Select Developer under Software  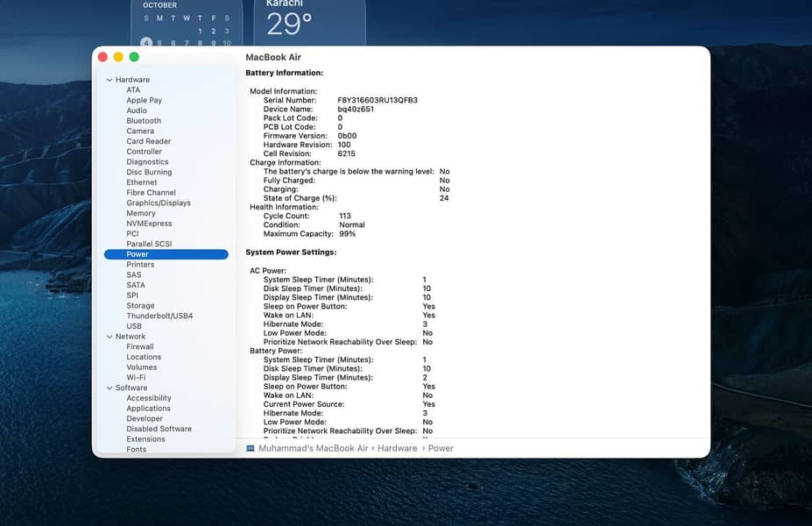pos(145,419)
